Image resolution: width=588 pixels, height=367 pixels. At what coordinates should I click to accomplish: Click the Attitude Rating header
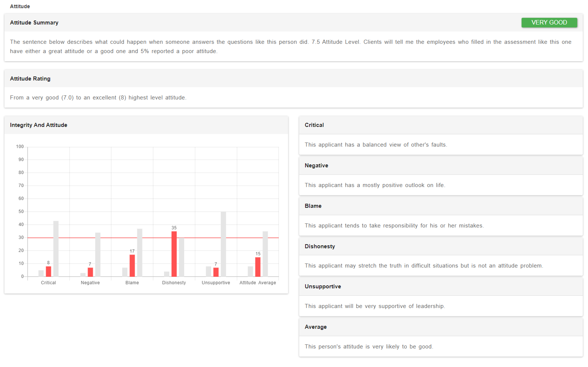[x=30, y=79]
